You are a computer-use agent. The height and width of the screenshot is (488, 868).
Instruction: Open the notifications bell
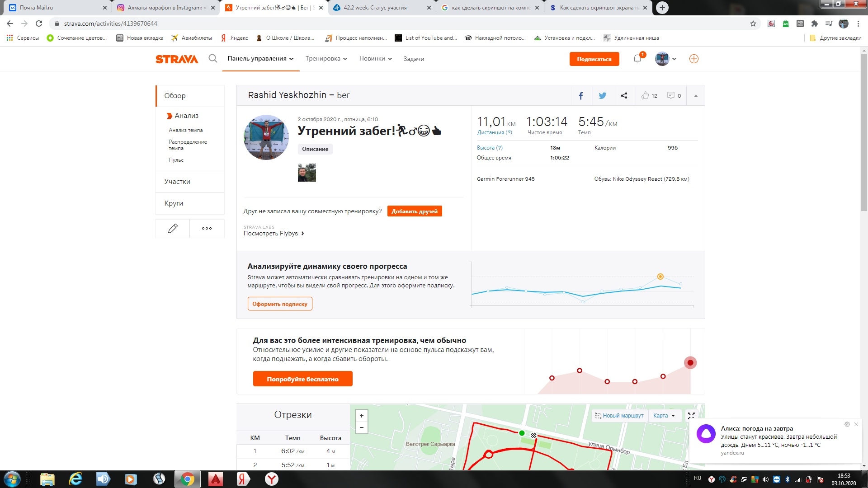[637, 58]
